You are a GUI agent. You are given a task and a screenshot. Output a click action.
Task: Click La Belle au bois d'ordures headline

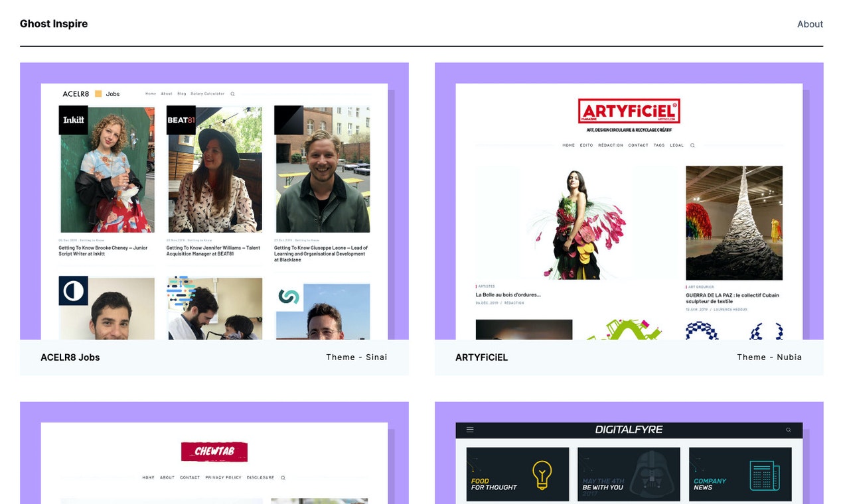(508, 295)
